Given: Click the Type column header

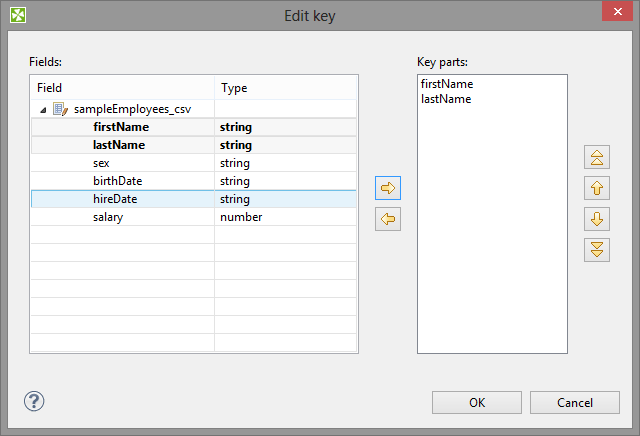Looking at the screenshot, I should click(x=285, y=88).
